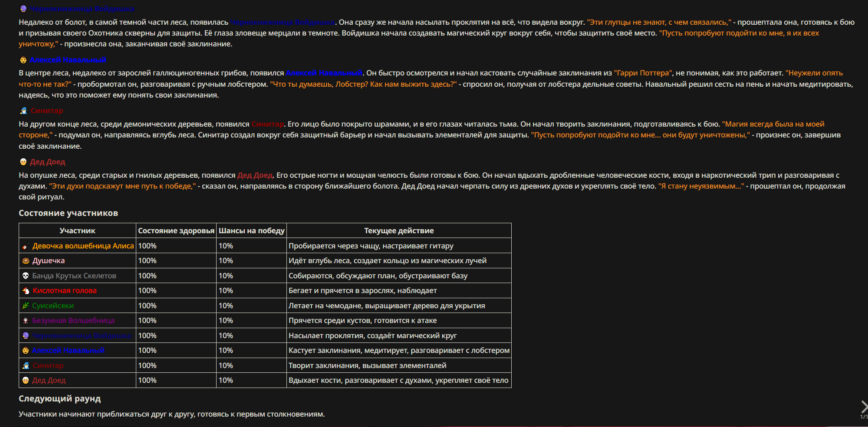The width and height of the screenshot is (868, 427).
Task: Click the inline Синитар mention after 'появился'
Action: pyautogui.click(x=268, y=124)
